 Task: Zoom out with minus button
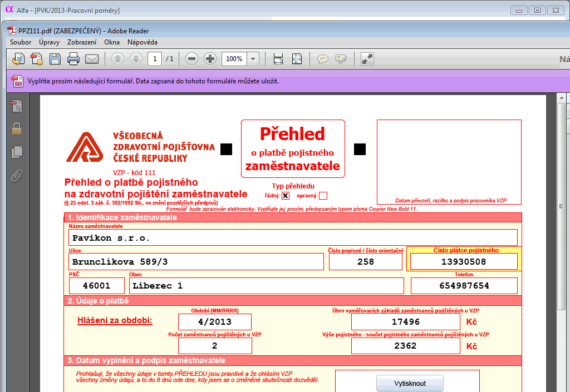[191, 59]
